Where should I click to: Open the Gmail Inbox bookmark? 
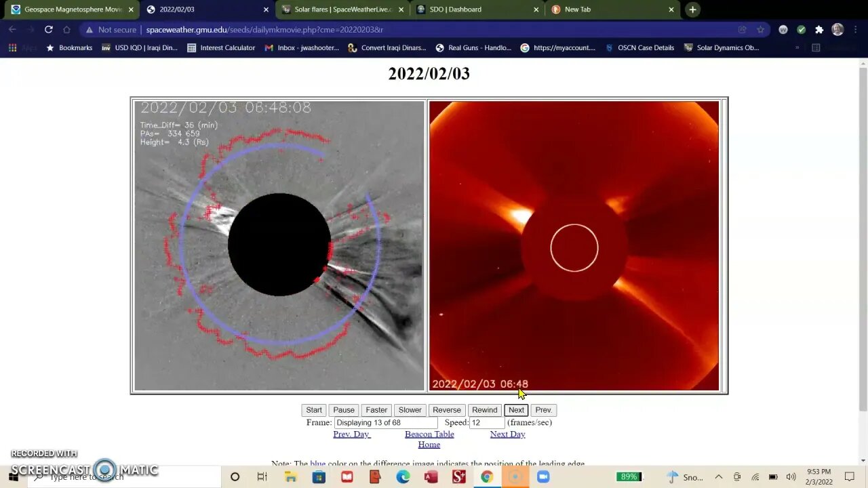pos(302,48)
